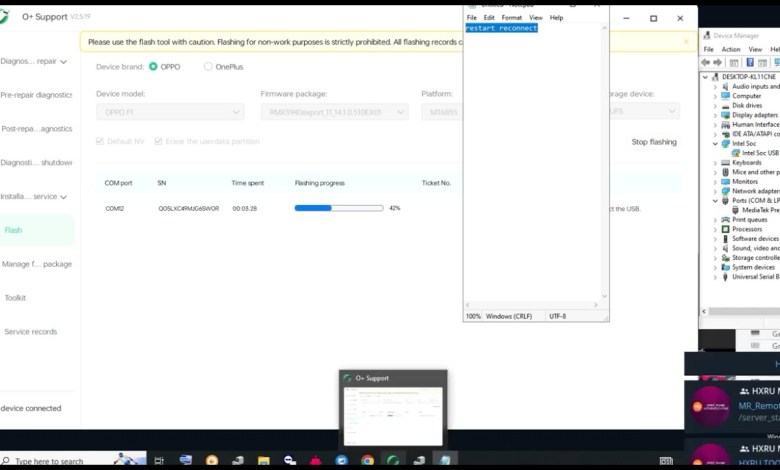Image resolution: width=780 pixels, height=470 pixels.
Task: Open the Flash sidebar item
Action: point(36,230)
